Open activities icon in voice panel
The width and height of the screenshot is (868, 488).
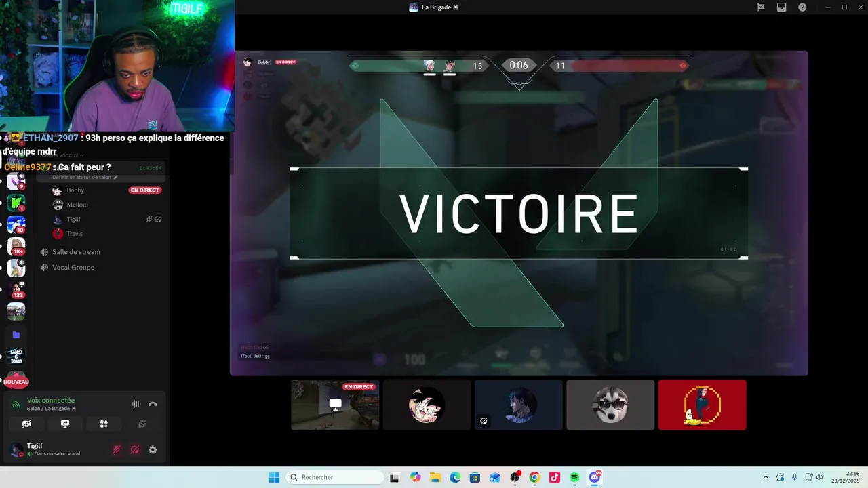[104, 424]
